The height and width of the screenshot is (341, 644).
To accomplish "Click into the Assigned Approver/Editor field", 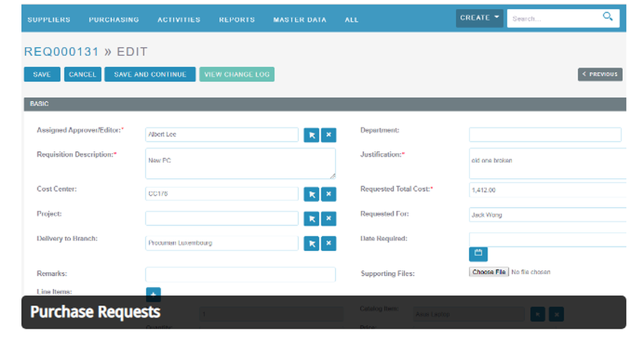I will pos(222,134).
